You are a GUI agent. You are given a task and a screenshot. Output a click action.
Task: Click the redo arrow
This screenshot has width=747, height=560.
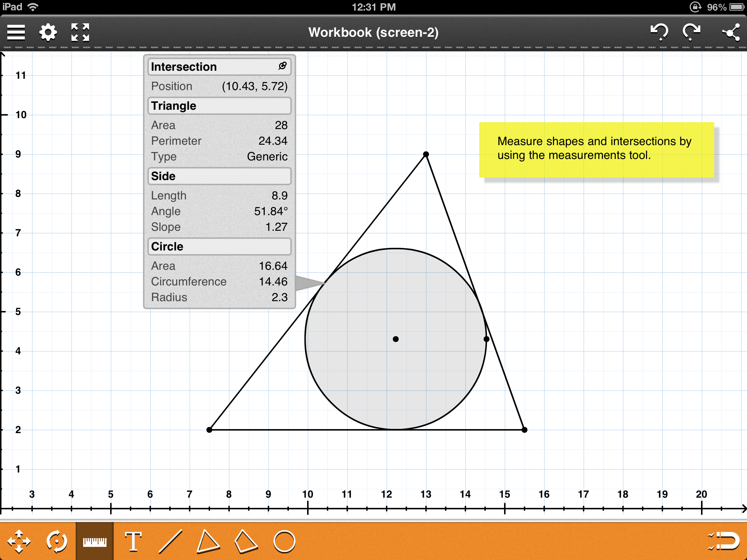[691, 32]
